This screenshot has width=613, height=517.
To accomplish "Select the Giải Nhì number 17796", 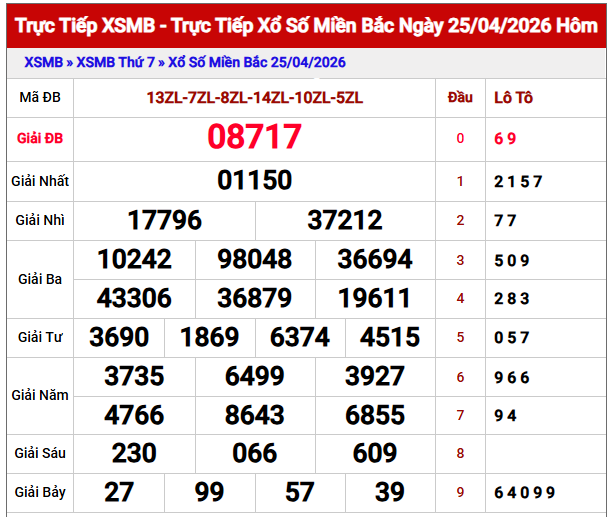I will click(x=165, y=220).
